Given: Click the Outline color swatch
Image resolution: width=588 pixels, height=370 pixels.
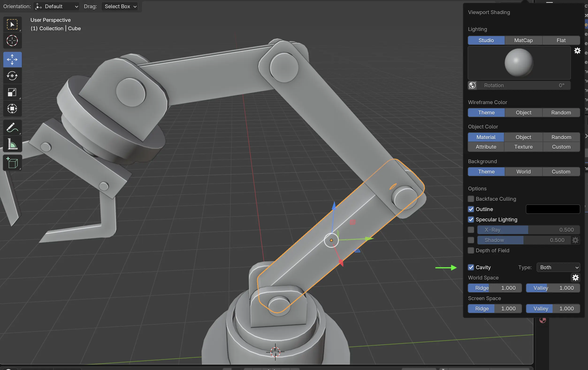Looking at the screenshot, I should pos(553,209).
